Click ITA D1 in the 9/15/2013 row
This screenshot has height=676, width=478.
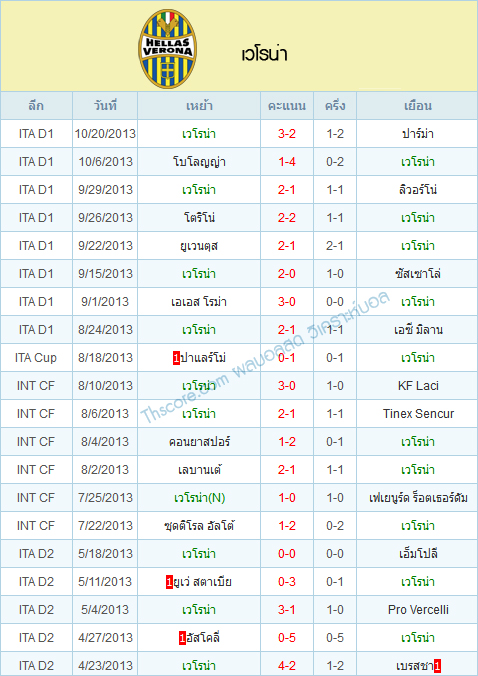tap(36, 274)
